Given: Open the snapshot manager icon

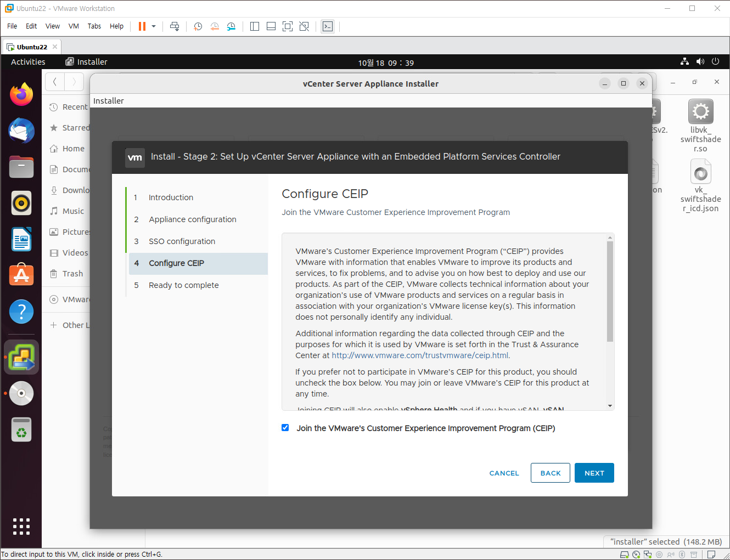Looking at the screenshot, I should (231, 26).
